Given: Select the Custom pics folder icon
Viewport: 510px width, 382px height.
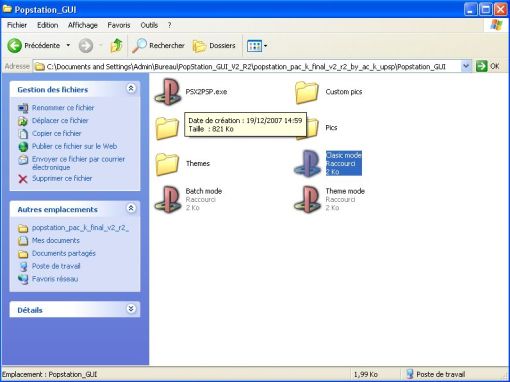Looking at the screenshot, I should click(307, 92).
